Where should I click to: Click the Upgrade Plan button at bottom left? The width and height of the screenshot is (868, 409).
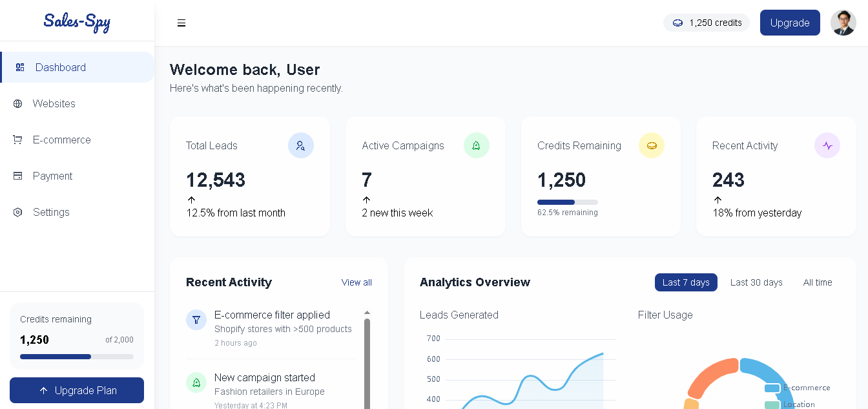[x=77, y=390]
